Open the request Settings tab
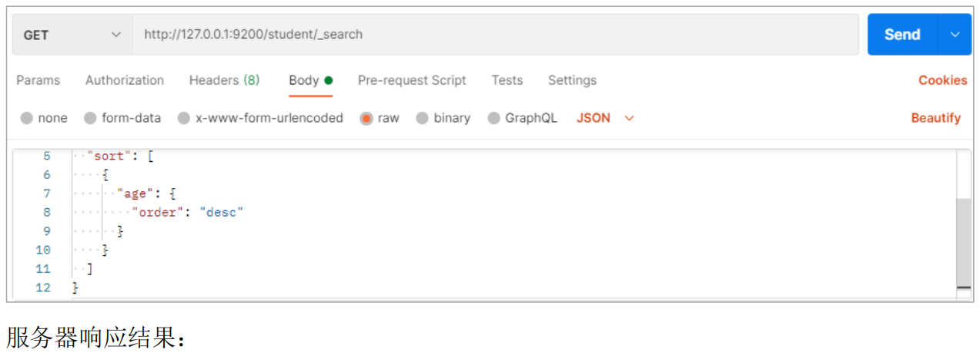The width and height of the screenshot is (980, 353). pyautogui.click(x=572, y=80)
